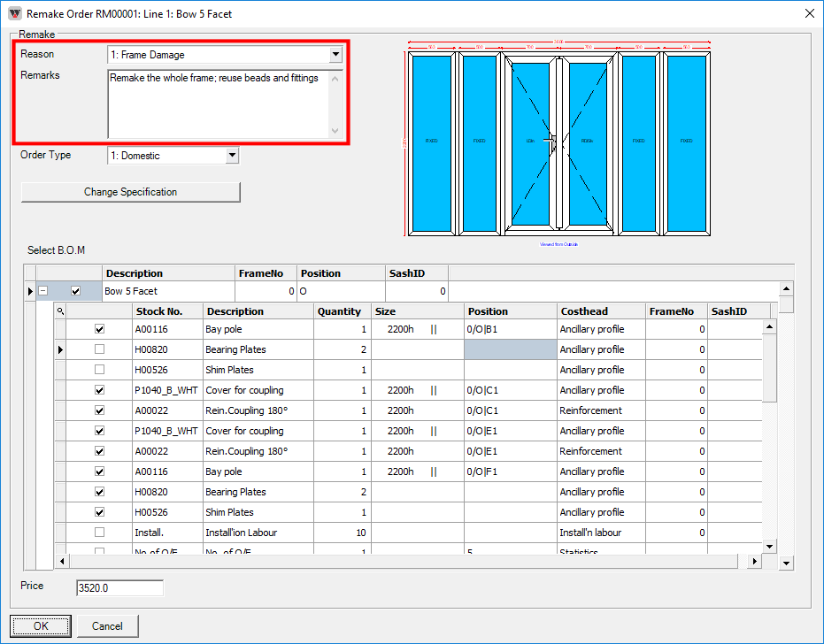Click the grid search magnifier icon
The image size is (824, 644).
60,311
